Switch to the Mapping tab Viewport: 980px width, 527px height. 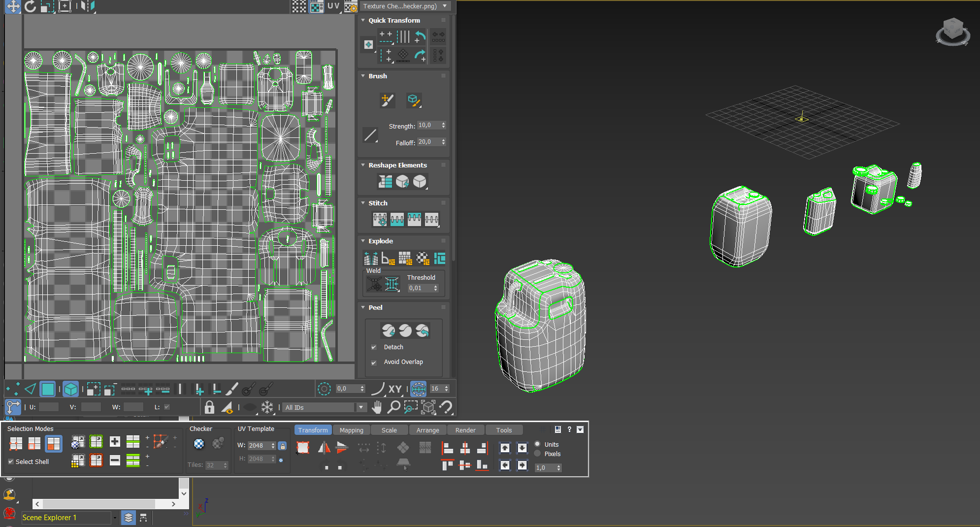click(x=351, y=430)
